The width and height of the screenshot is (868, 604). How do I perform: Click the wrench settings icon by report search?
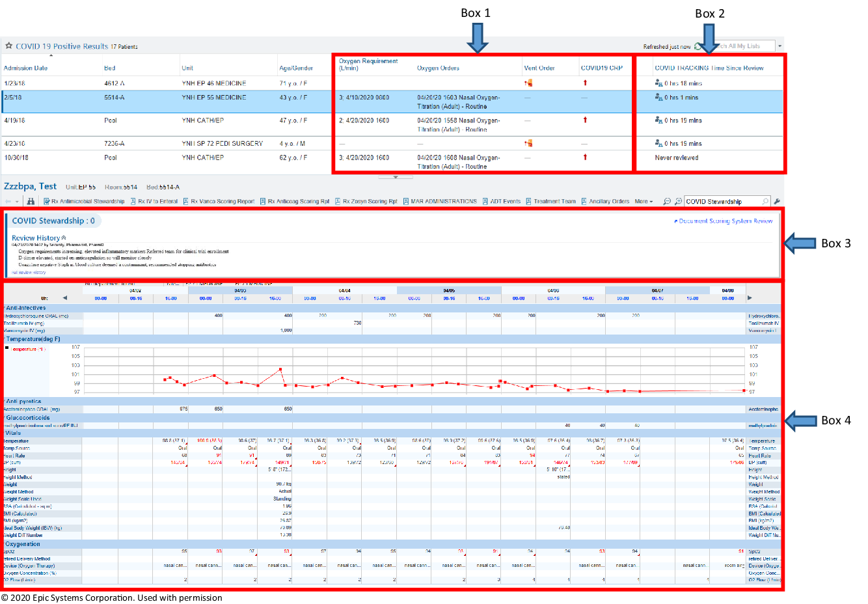(x=777, y=202)
